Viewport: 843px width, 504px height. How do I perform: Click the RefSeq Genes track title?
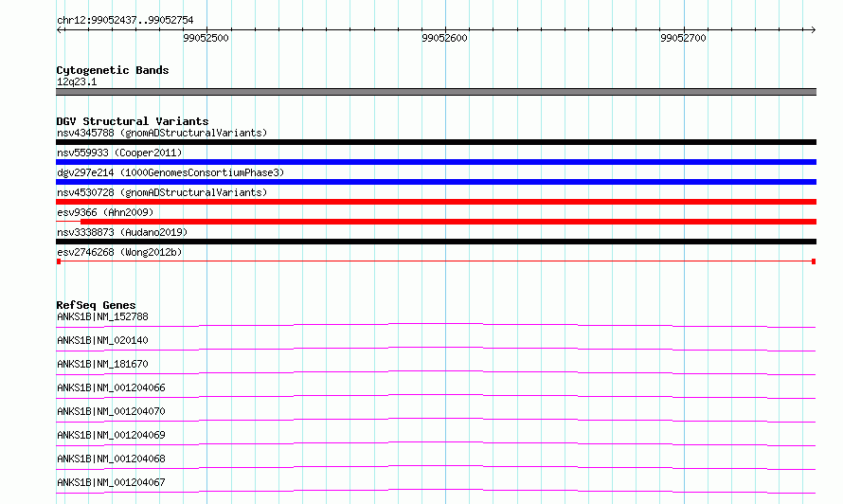tap(96, 305)
